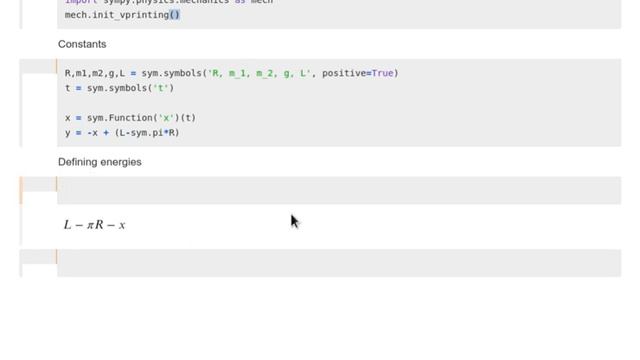Viewport: 640px width, 360px height.
Task: Click the import sympy.physics.mechanics line
Action: [169, 2]
